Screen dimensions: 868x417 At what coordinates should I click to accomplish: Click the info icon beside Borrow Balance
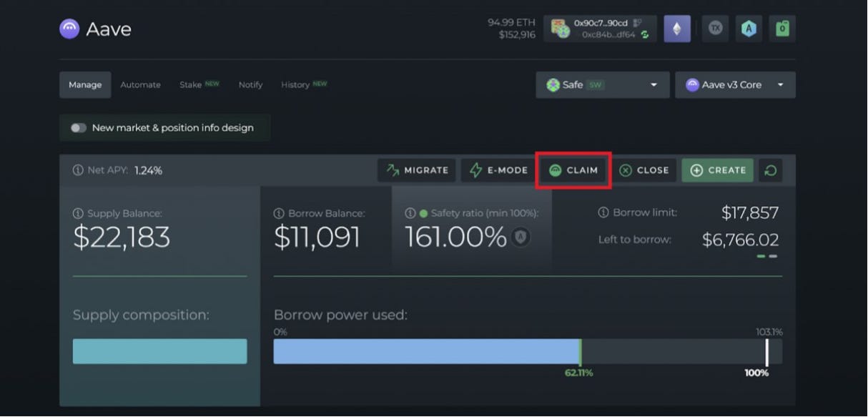tap(279, 213)
